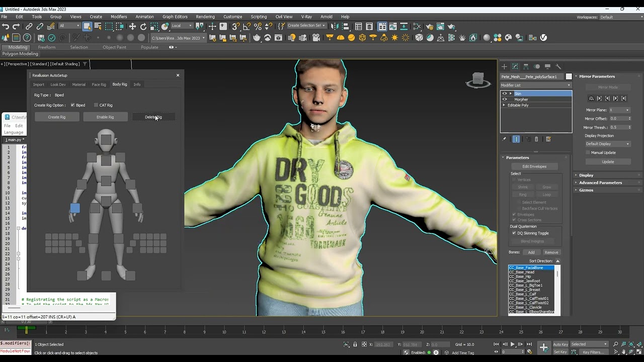Image resolution: width=644 pixels, height=362 pixels.
Task: Activate the Select and Link tool
Action: tap(29, 26)
